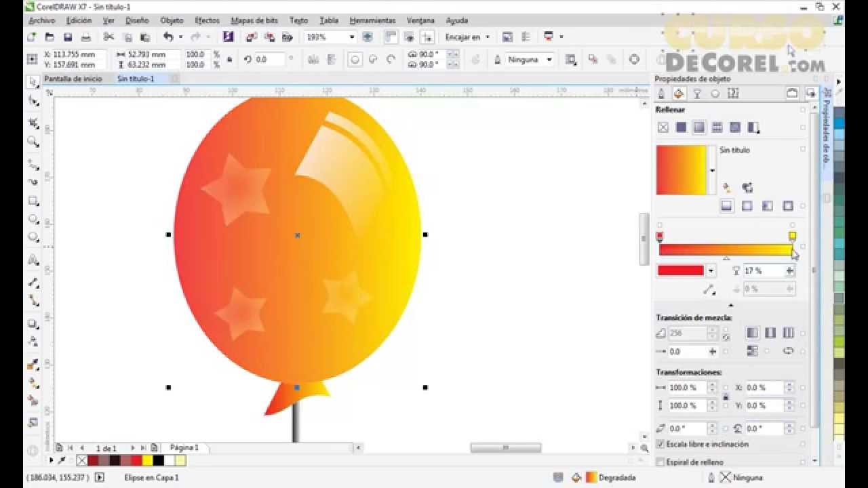Check Espiral de relleno checkbox

660,462
